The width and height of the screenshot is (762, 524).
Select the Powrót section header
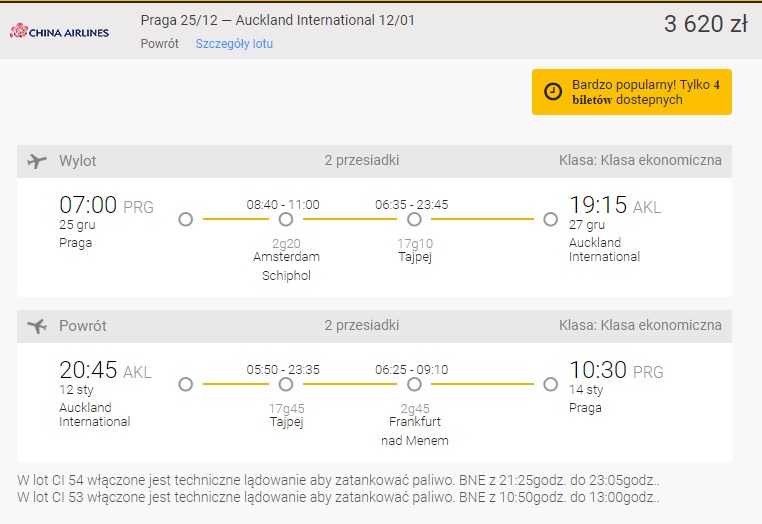click(x=374, y=326)
